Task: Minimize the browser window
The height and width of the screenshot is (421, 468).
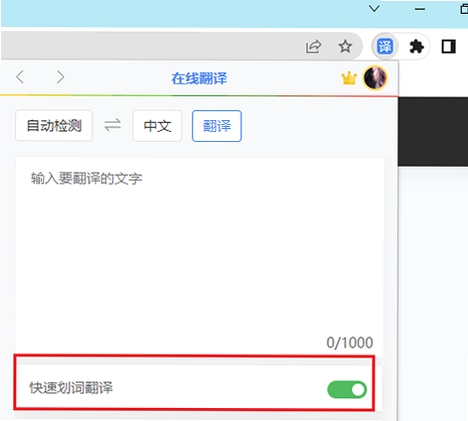Action: click(420, 9)
